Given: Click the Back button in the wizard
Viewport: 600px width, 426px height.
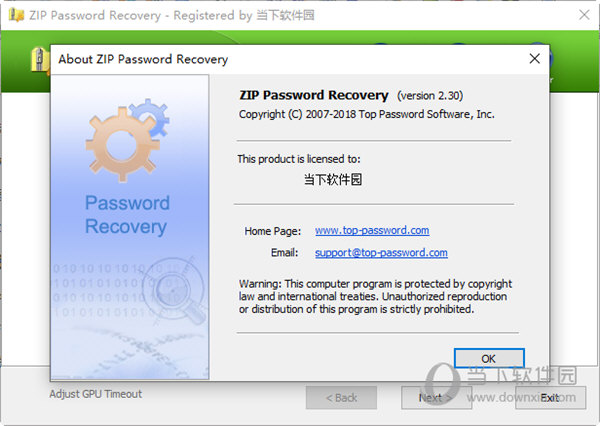Looking at the screenshot, I should click(341, 398).
